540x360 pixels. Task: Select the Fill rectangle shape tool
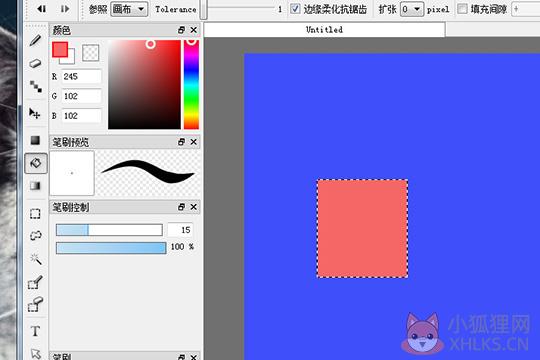[x=35, y=140]
